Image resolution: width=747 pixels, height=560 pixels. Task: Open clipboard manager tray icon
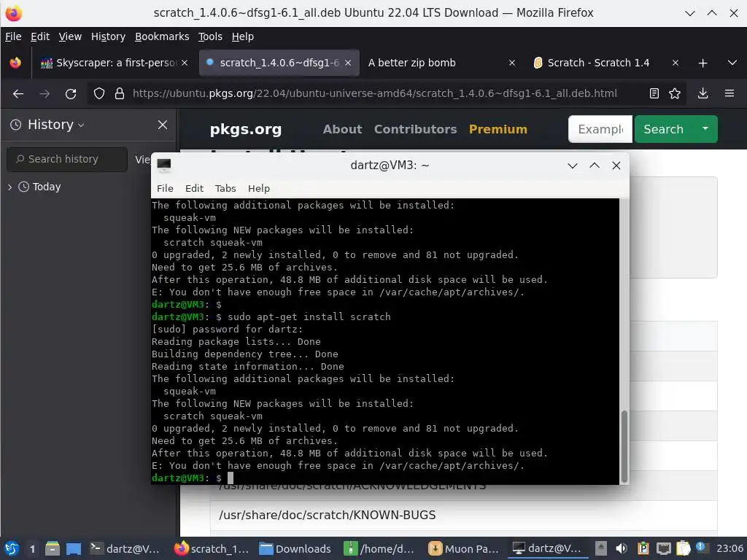683,548
